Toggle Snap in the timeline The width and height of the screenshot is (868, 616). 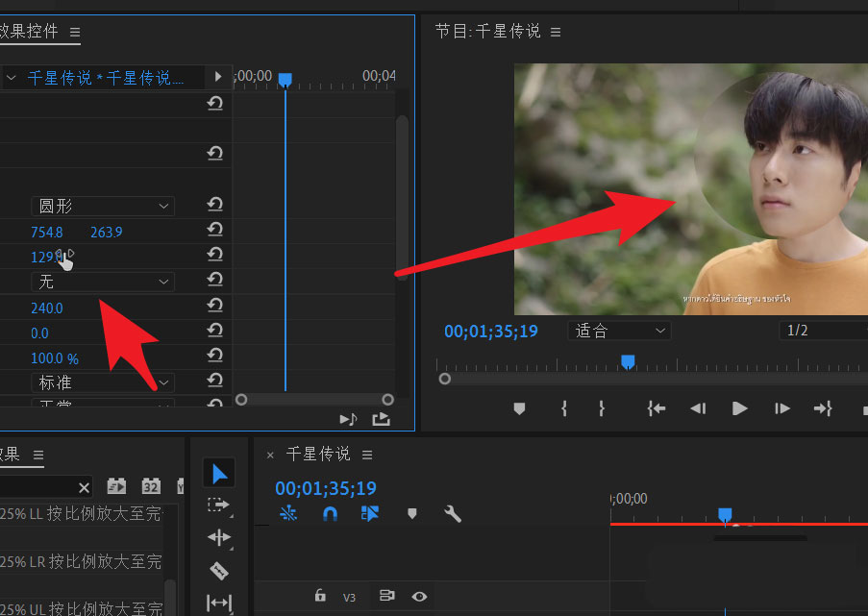331,514
